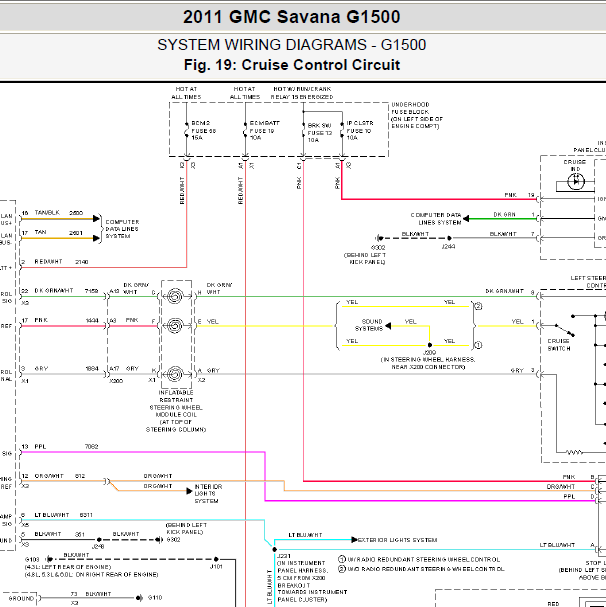Click the middle coil symbol on the PNK line
This screenshot has width=606, height=607.
[175, 326]
